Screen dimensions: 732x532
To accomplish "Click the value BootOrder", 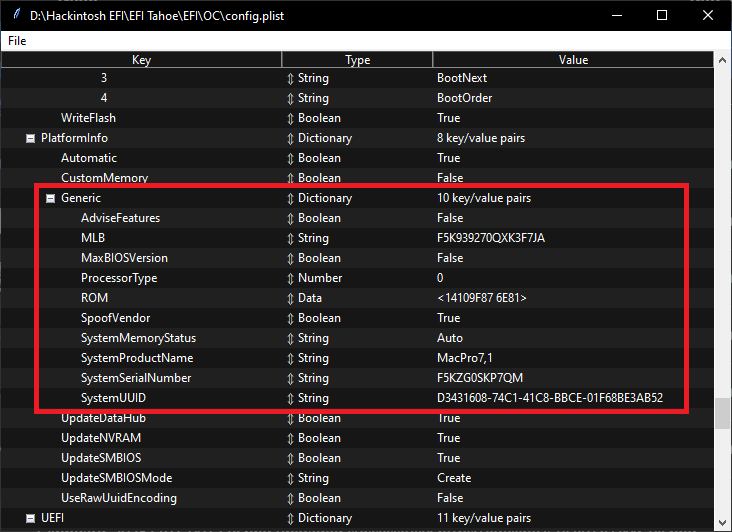I will pyautogui.click(x=465, y=98).
